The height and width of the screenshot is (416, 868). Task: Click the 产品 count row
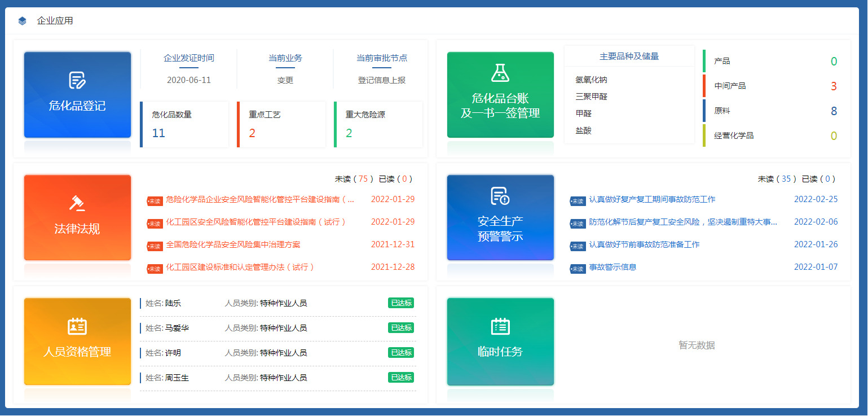(x=771, y=61)
